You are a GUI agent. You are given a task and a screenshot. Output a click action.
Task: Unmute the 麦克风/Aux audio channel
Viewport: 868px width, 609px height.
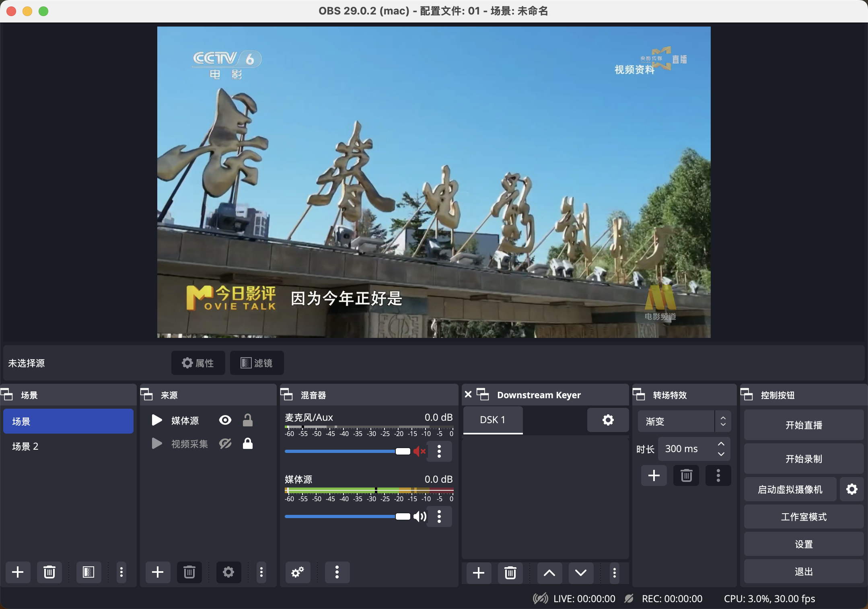(420, 451)
